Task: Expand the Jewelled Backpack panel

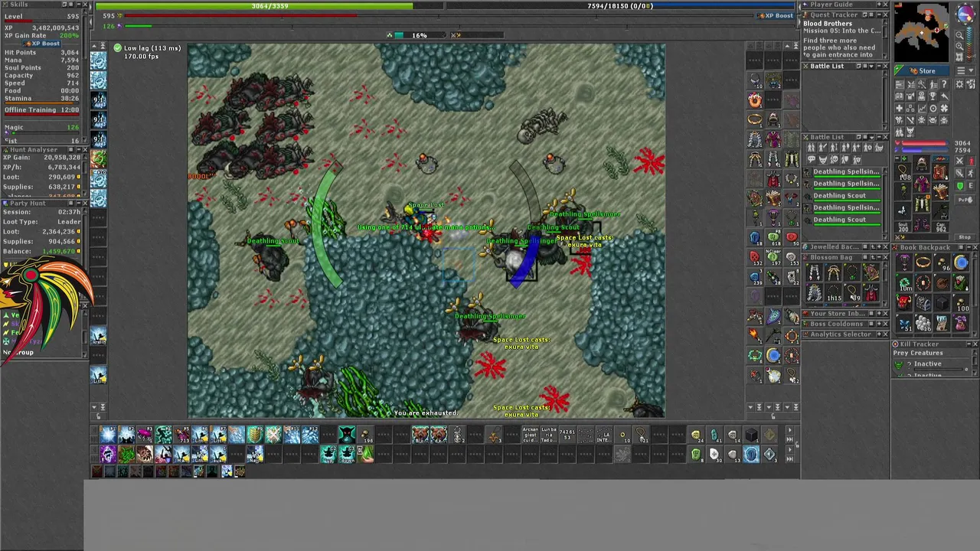Action: [879, 247]
